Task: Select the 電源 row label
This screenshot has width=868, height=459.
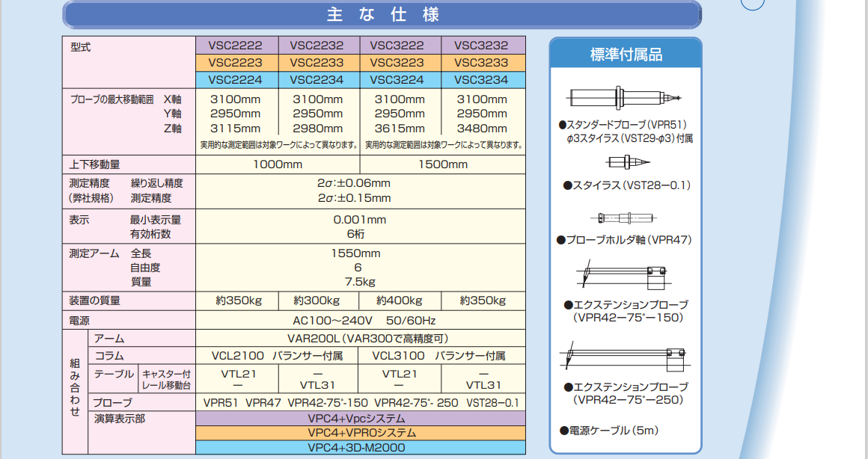Action: click(80, 321)
